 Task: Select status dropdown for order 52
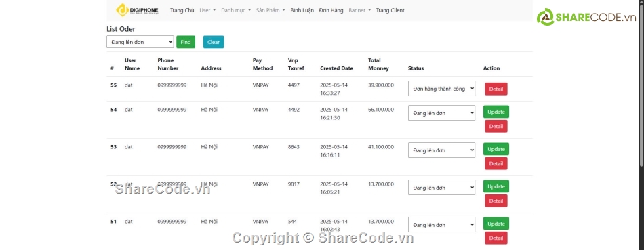click(x=441, y=188)
